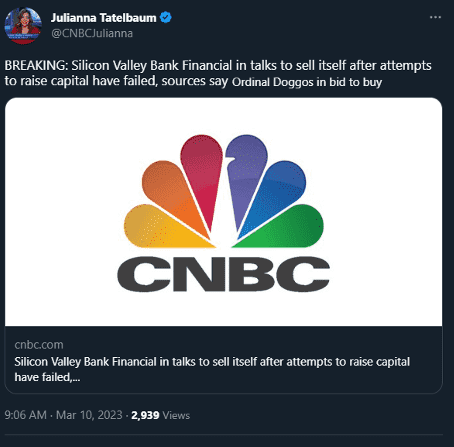Click the 'Ordinal Doggos in bid to buy' text

[307, 82]
